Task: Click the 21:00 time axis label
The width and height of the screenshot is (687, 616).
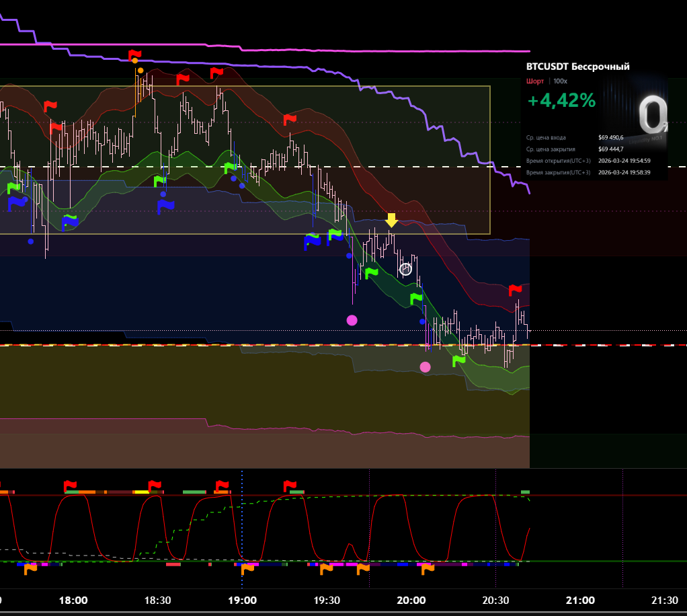Action: coord(580,601)
